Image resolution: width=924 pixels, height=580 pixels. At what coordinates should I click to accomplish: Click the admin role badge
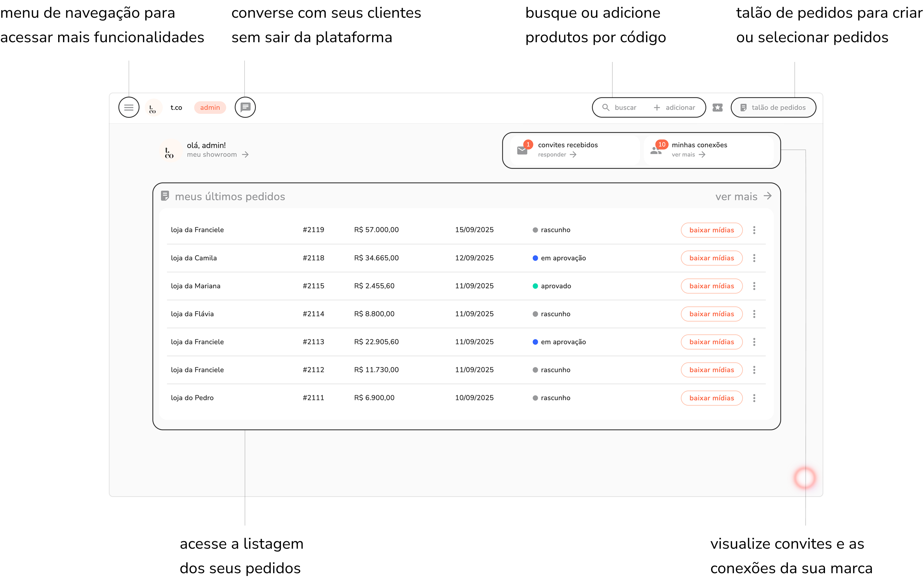click(210, 108)
